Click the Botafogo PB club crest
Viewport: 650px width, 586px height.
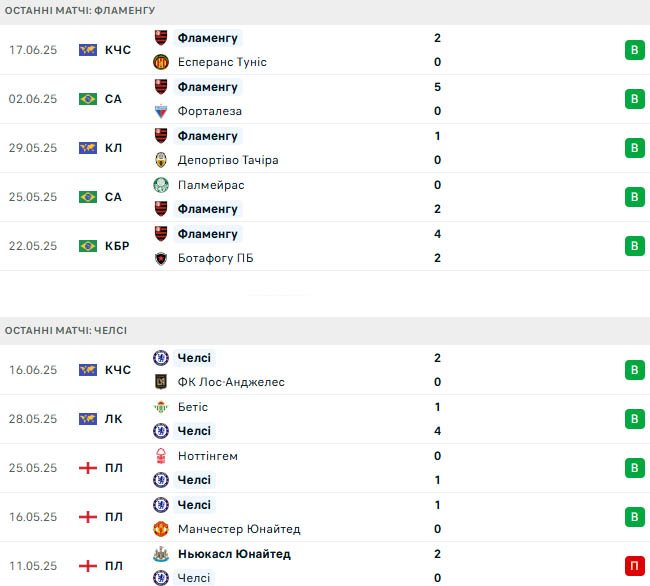click(x=161, y=258)
